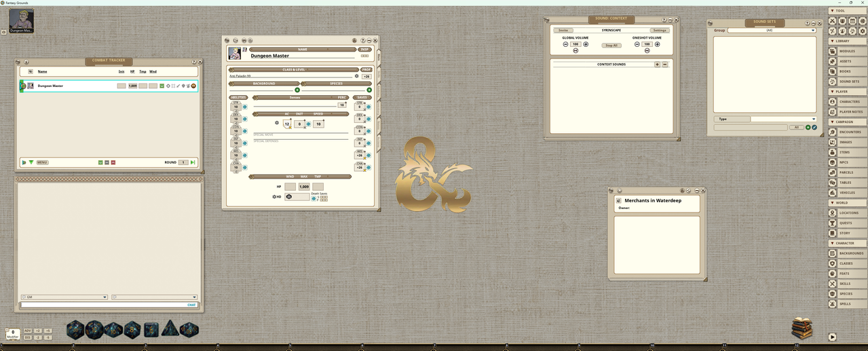Screen dimensions: 868x351
Task: Open Images in the Campaign section
Action: pos(848,142)
